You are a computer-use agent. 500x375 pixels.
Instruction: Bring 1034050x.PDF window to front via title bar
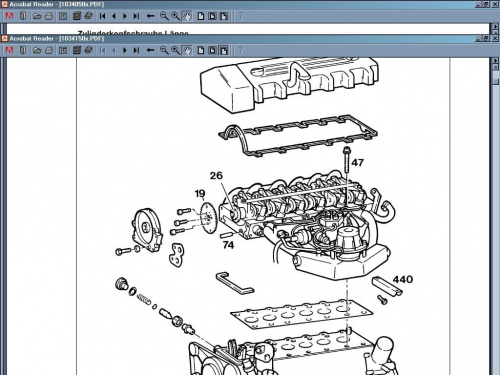(233, 4)
